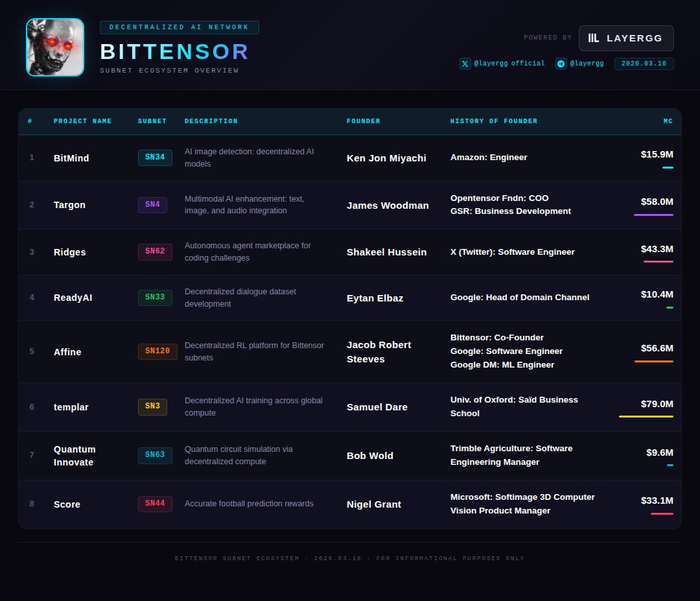Click the $56.6M market cap value
This screenshot has width=700, height=601.
pyautogui.click(x=657, y=348)
